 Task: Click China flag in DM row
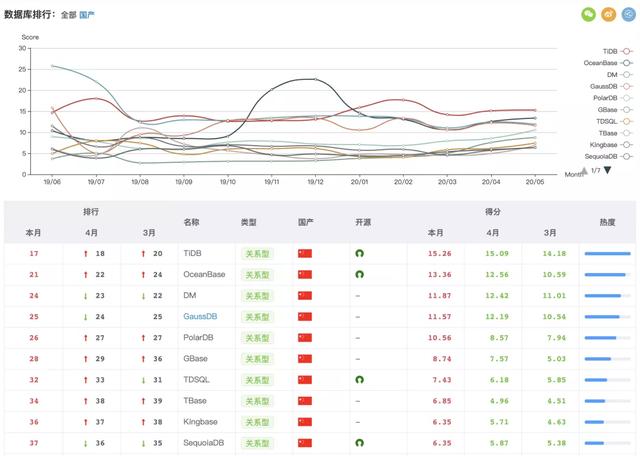point(305,296)
